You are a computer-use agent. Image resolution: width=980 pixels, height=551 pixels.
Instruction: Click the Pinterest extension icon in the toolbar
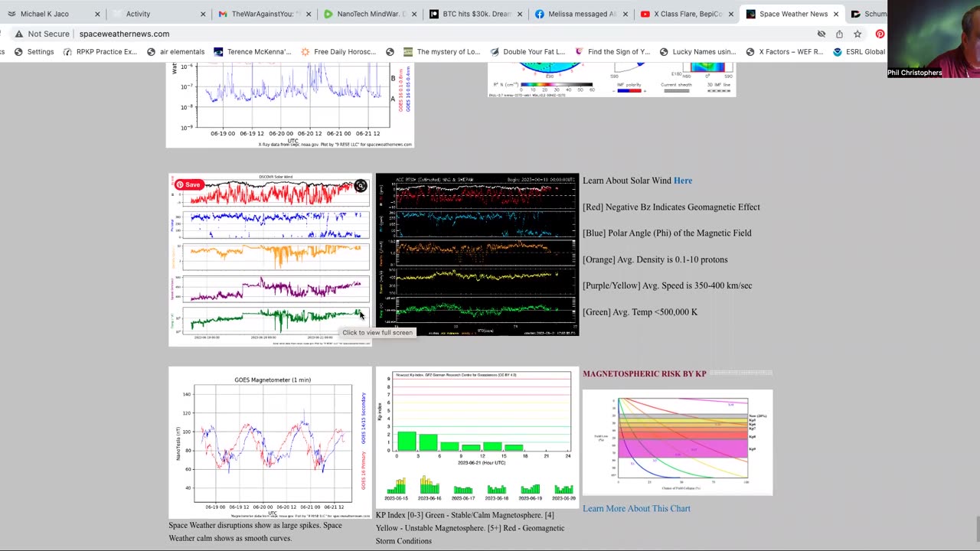pyautogui.click(x=880, y=34)
